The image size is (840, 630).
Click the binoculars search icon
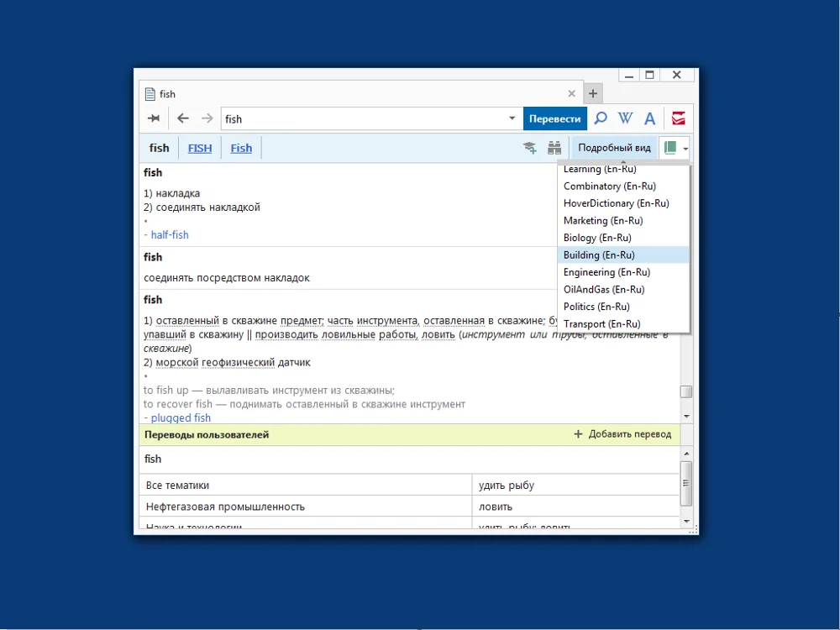tap(554, 148)
